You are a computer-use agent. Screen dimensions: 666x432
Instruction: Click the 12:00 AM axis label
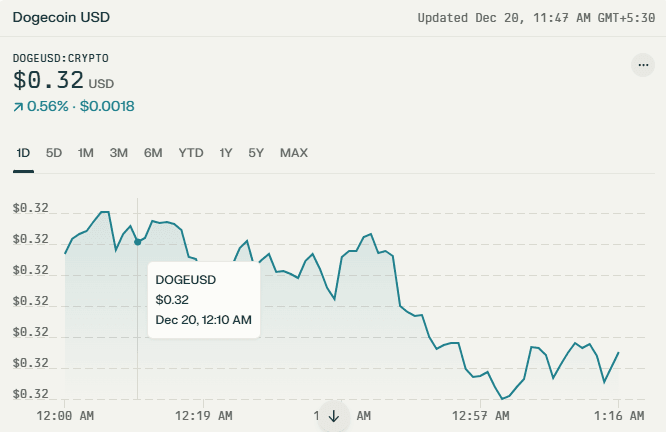tap(65, 415)
